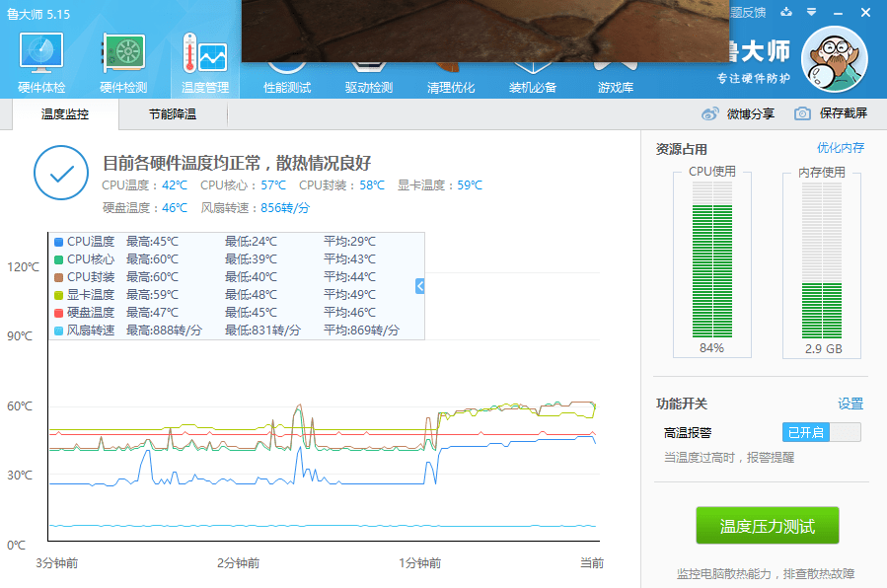Click the 微博分享 Weibo share icon
The height and width of the screenshot is (588, 887).
click(710, 114)
